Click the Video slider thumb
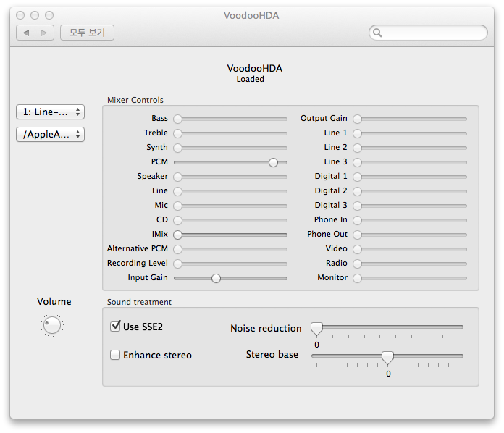This screenshot has width=504, height=433. [357, 249]
